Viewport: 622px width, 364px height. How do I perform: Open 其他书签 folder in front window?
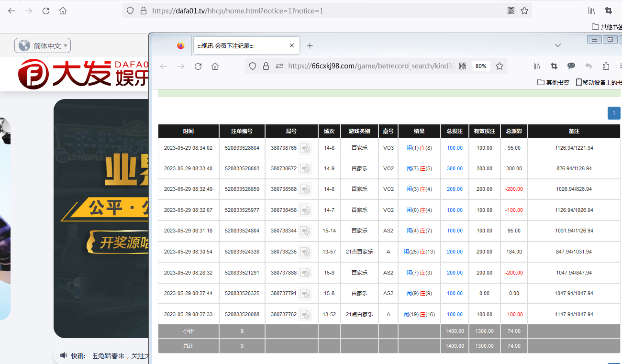[554, 82]
